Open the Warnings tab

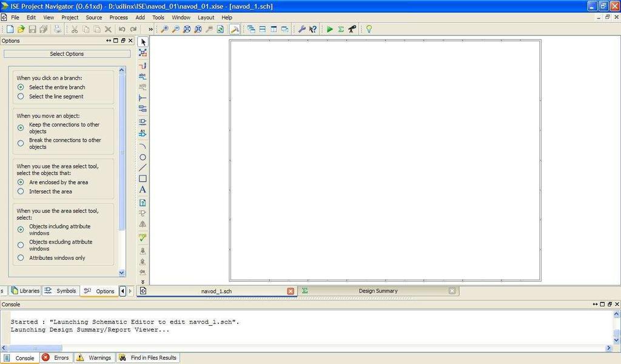(94, 358)
